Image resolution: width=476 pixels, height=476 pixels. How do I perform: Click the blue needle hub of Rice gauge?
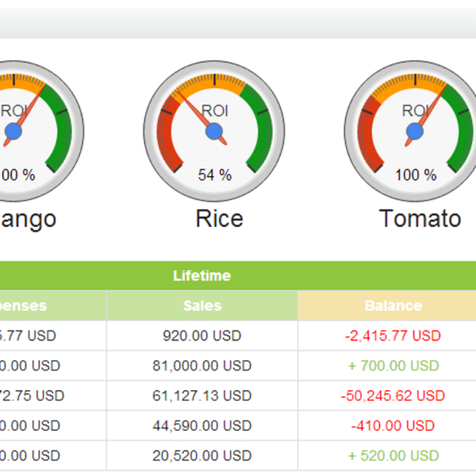pyautogui.click(x=214, y=131)
